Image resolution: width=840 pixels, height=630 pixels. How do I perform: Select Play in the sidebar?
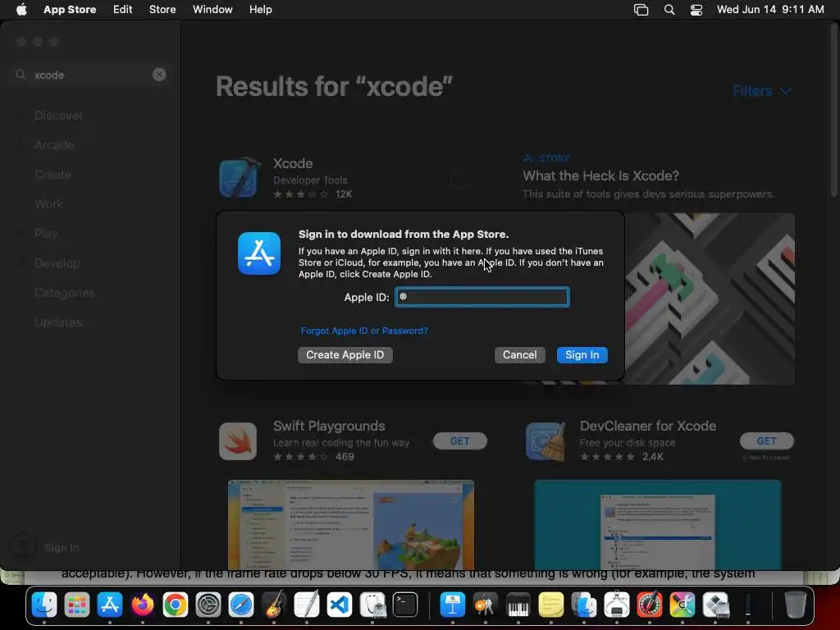click(x=46, y=234)
